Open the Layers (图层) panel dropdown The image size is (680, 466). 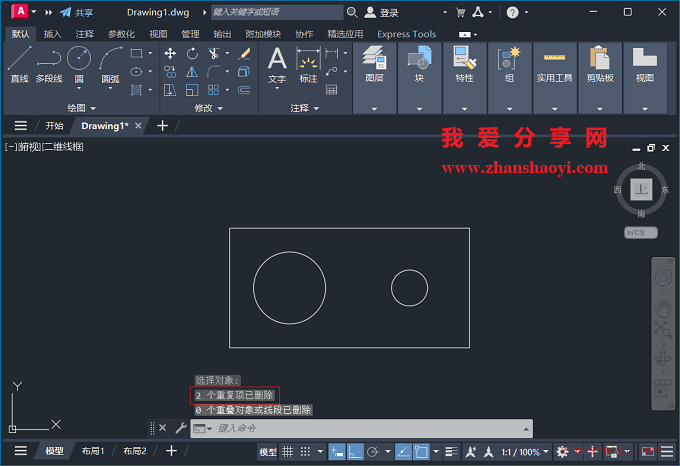[374, 109]
